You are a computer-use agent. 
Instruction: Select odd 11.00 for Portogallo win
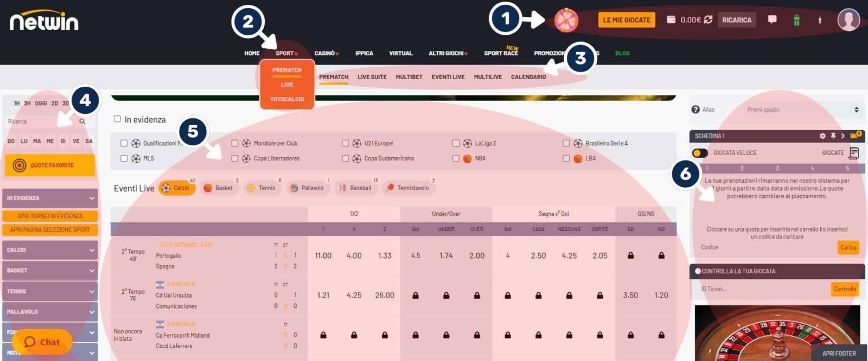pyautogui.click(x=323, y=255)
